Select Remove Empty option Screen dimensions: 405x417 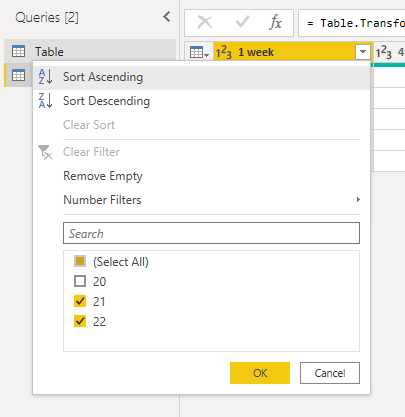coord(201,176)
